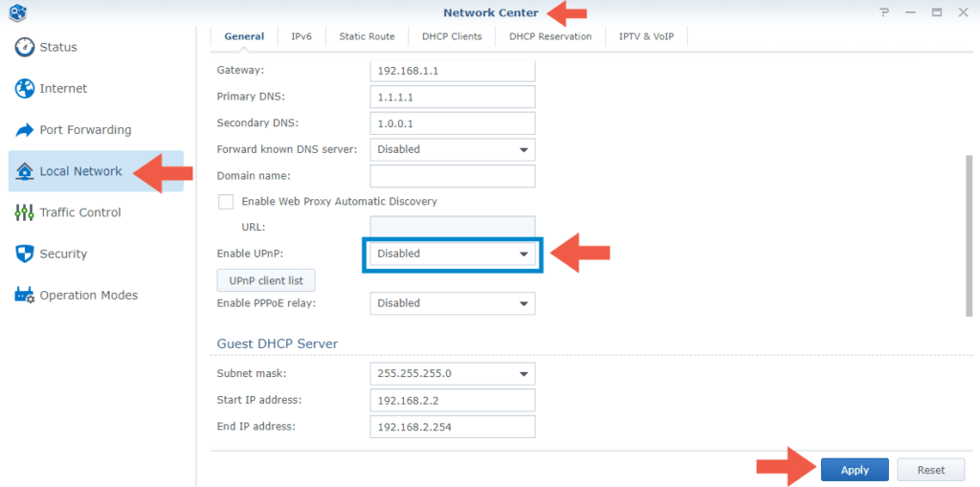The width and height of the screenshot is (980, 487).
Task: Click the Status gauge icon
Action: click(24, 47)
